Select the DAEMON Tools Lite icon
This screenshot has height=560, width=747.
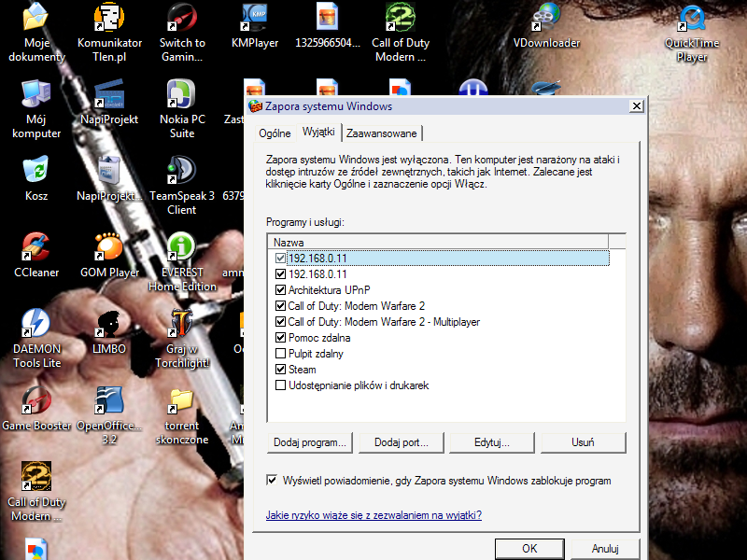pyautogui.click(x=36, y=339)
